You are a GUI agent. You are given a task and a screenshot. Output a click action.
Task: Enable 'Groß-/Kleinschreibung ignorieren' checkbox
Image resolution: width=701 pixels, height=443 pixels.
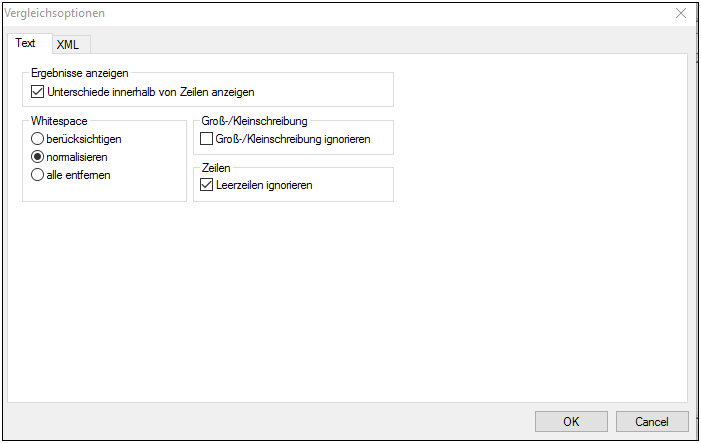pyautogui.click(x=207, y=139)
